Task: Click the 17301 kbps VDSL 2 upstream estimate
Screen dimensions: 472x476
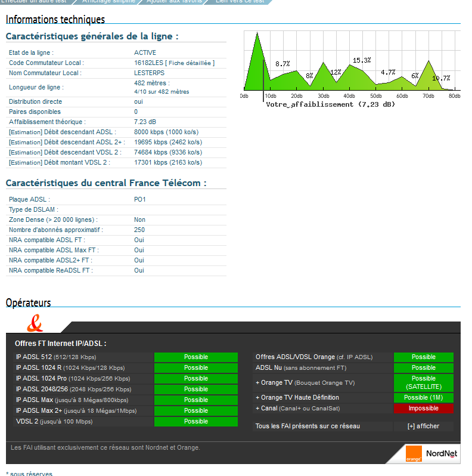Action: [x=168, y=162]
